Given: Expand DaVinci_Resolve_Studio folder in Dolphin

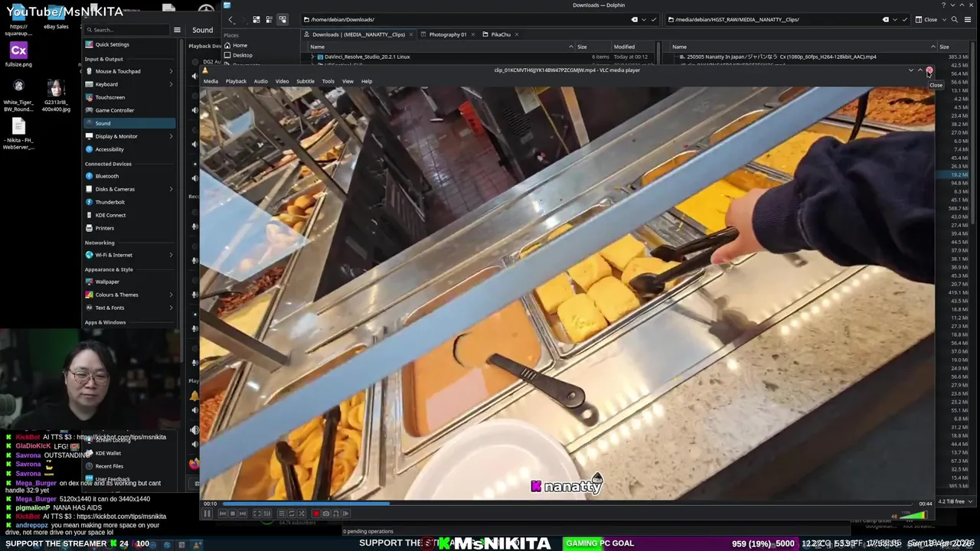Looking at the screenshot, I should pyautogui.click(x=312, y=57).
